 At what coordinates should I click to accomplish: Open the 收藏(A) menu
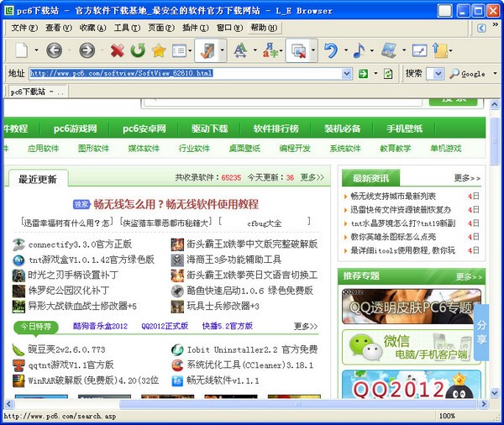tap(92, 28)
